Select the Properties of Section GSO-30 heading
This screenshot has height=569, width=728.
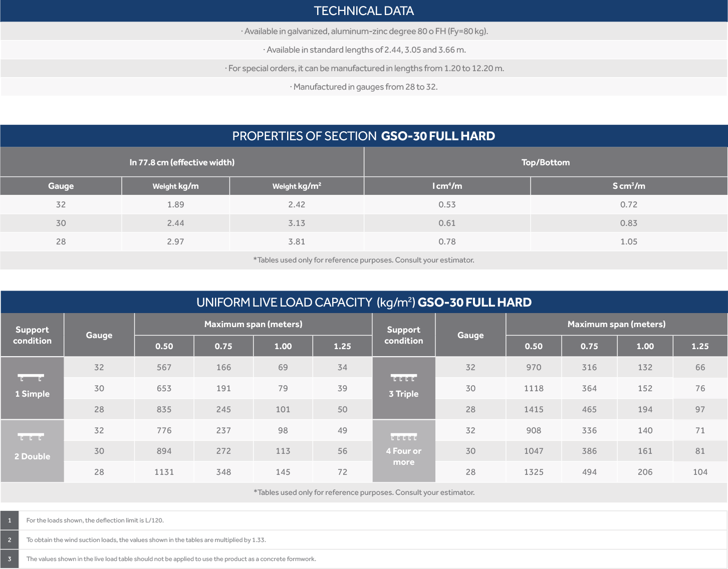point(364,136)
